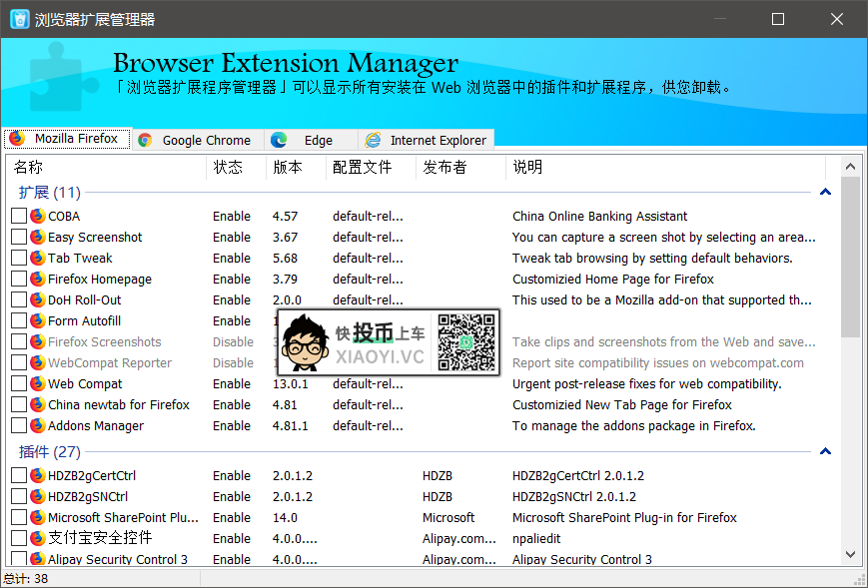The height and width of the screenshot is (588, 868).
Task: Click the Chrome logo on the Google Chrome tab
Action: [x=145, y=140]
